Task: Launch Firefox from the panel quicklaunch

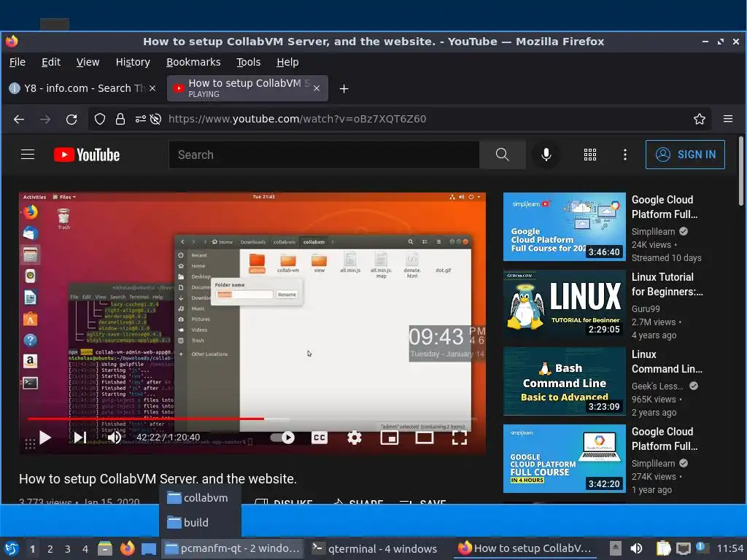Action: (127, 549)
